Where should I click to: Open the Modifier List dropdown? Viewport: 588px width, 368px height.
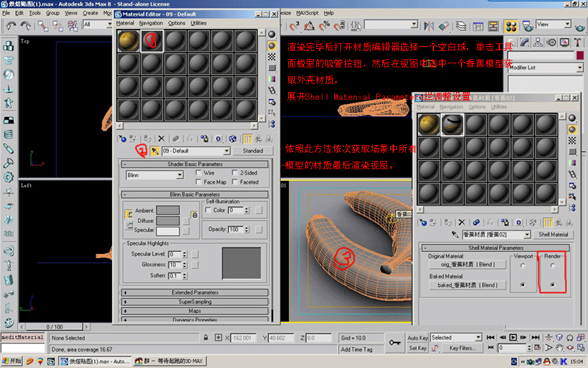click(x=580, y=67)
